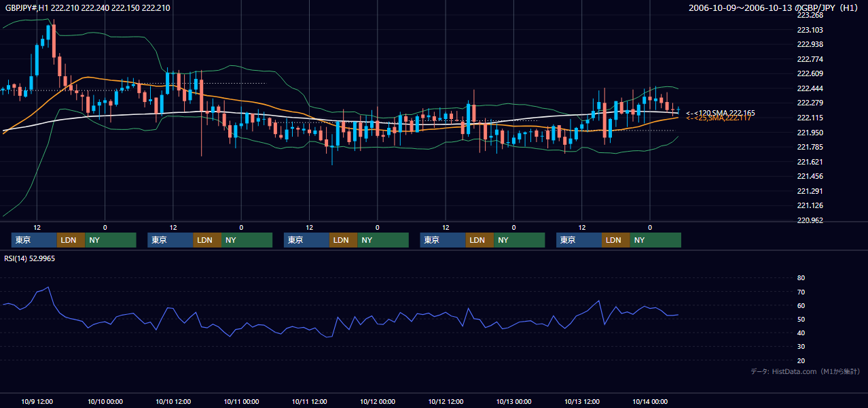The image size is (868, 408).
Task: Select the 10/14 00:00 time marker
Action: pos(650,401)
